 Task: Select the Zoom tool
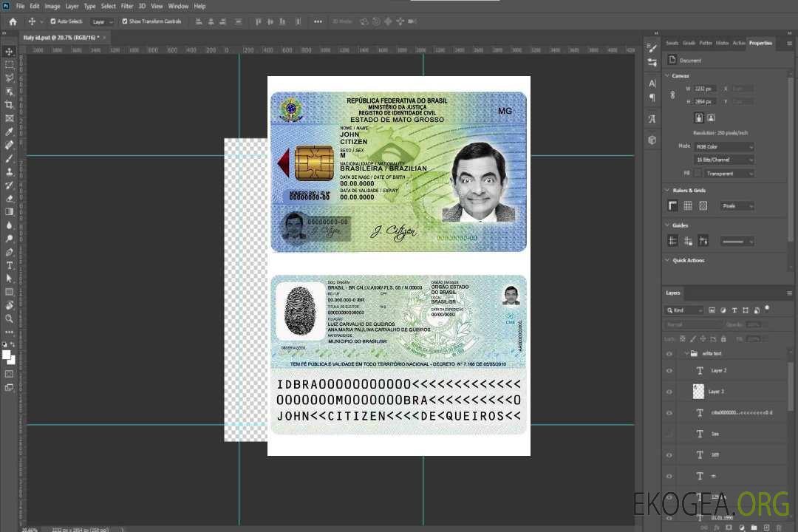[9, 318]
